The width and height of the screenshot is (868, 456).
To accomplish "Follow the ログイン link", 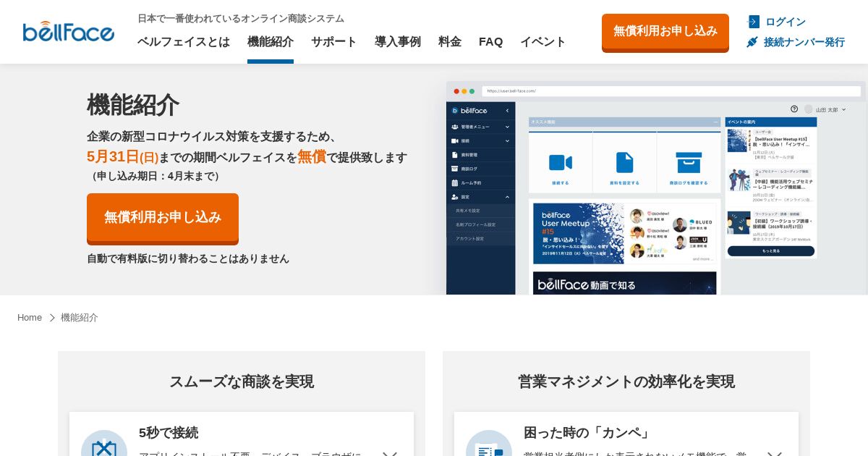I will click(x=786, y=22).
